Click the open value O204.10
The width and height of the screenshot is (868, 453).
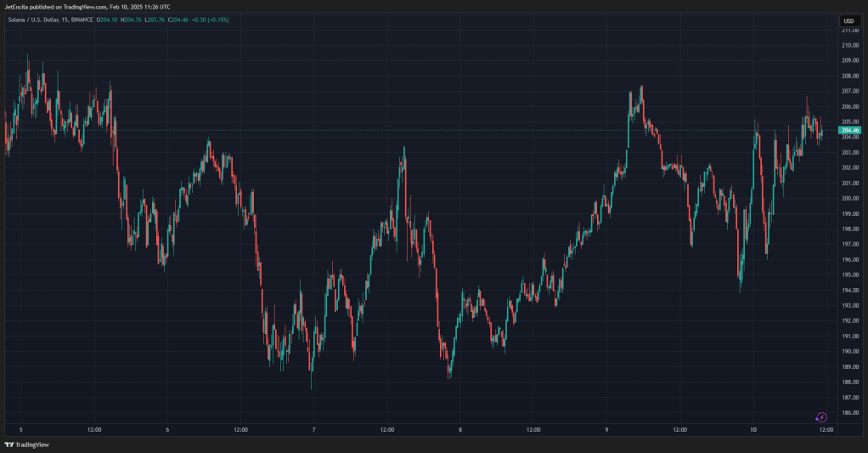click(107, 20)
